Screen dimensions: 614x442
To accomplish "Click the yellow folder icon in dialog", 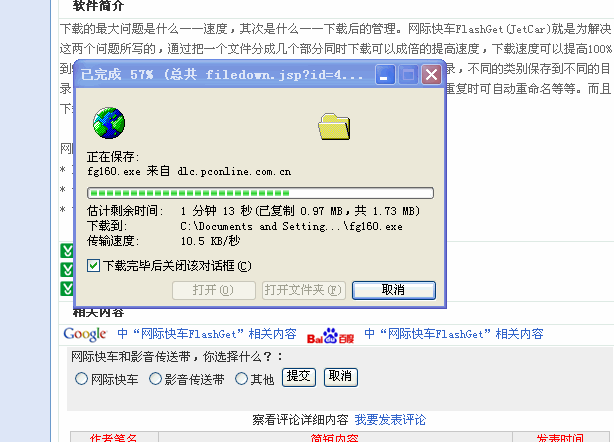I will click(x=334, y=126).
